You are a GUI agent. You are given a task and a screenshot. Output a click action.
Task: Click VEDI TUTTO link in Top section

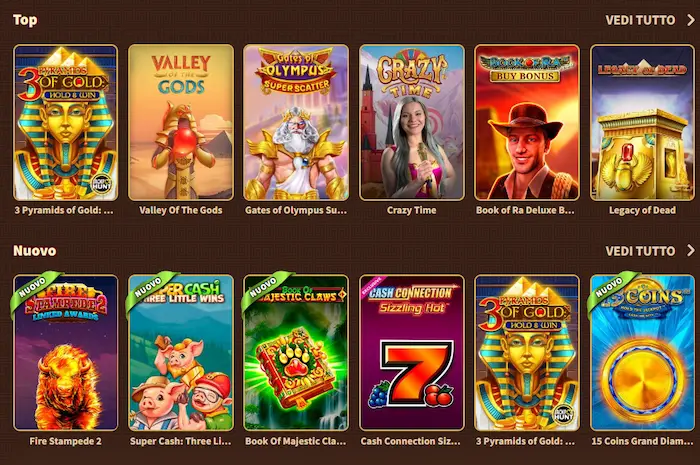[640, 20]
